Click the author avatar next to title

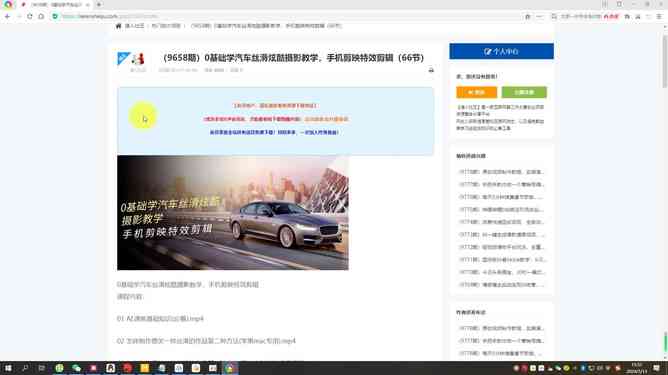point(138,58)
